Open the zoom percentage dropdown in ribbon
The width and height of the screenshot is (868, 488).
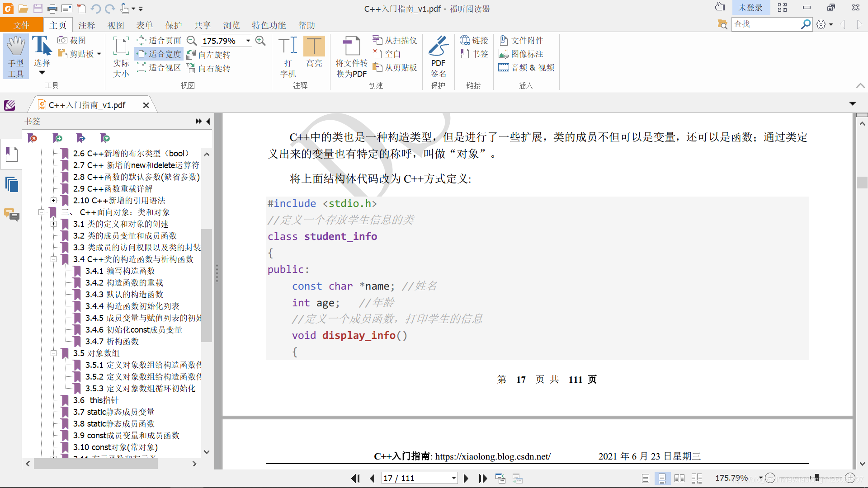tap(248, 41)
